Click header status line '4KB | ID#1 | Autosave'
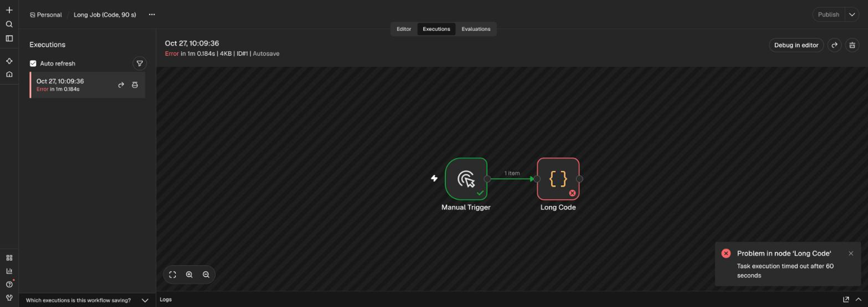868x307 pixels. coord(250,54)
